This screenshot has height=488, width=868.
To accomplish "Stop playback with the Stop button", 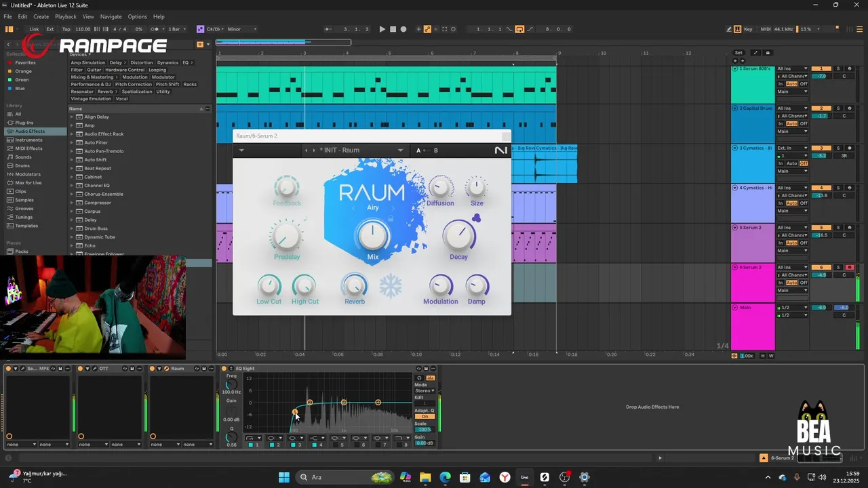I will point(393,29).
